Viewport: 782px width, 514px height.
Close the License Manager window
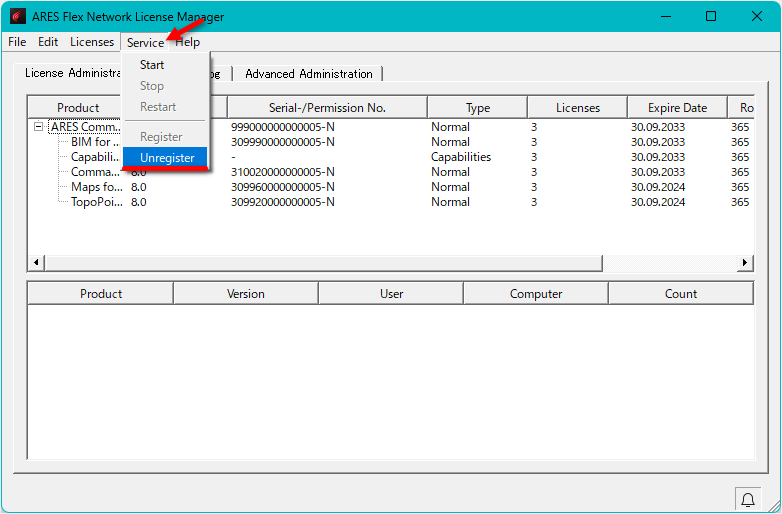(757, 16)
